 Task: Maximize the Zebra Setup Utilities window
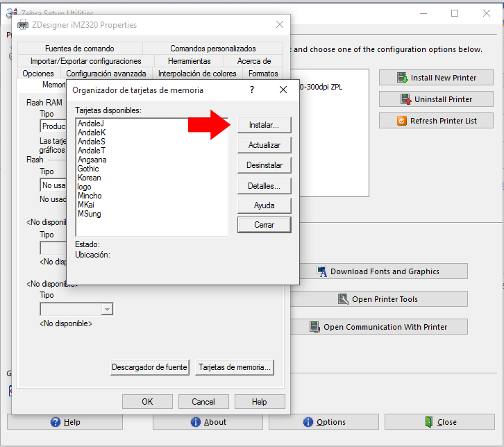455,13
